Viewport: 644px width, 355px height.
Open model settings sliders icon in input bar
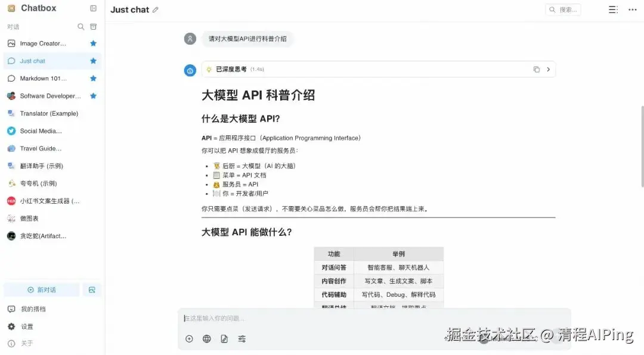coord(241,338)
